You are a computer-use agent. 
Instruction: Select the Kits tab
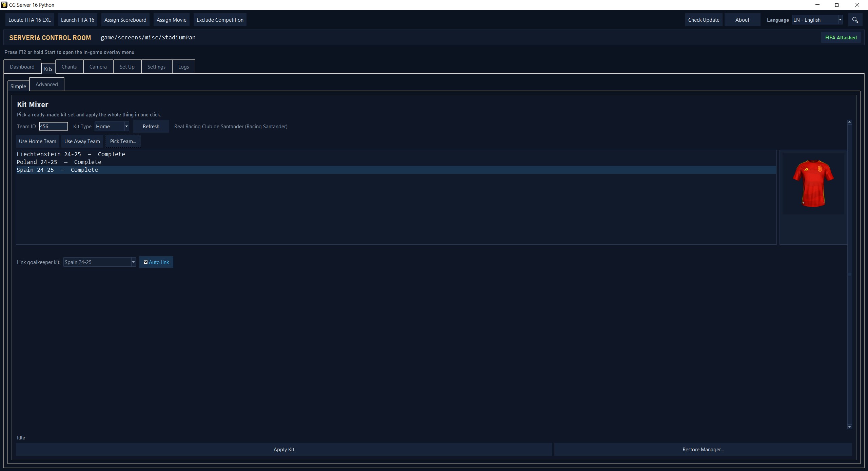[48, 69]
